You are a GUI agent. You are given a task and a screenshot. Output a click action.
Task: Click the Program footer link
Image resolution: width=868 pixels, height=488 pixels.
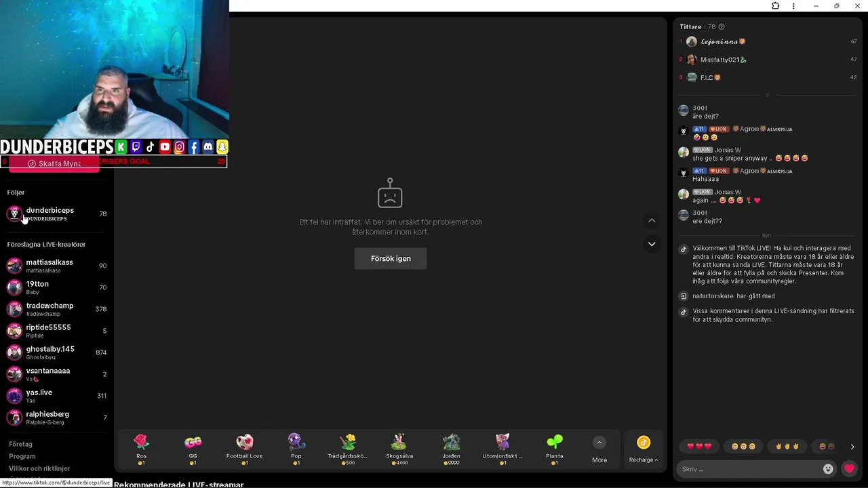coord(22,456)
